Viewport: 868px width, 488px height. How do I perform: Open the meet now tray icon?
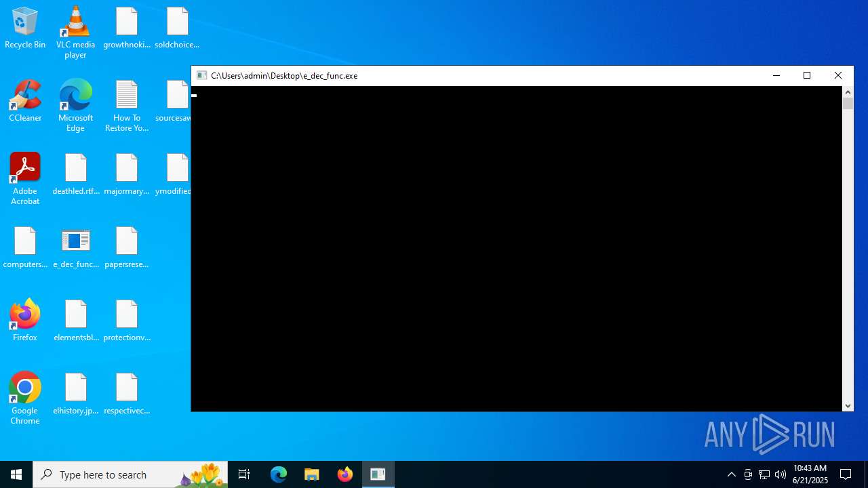[748, 474]
